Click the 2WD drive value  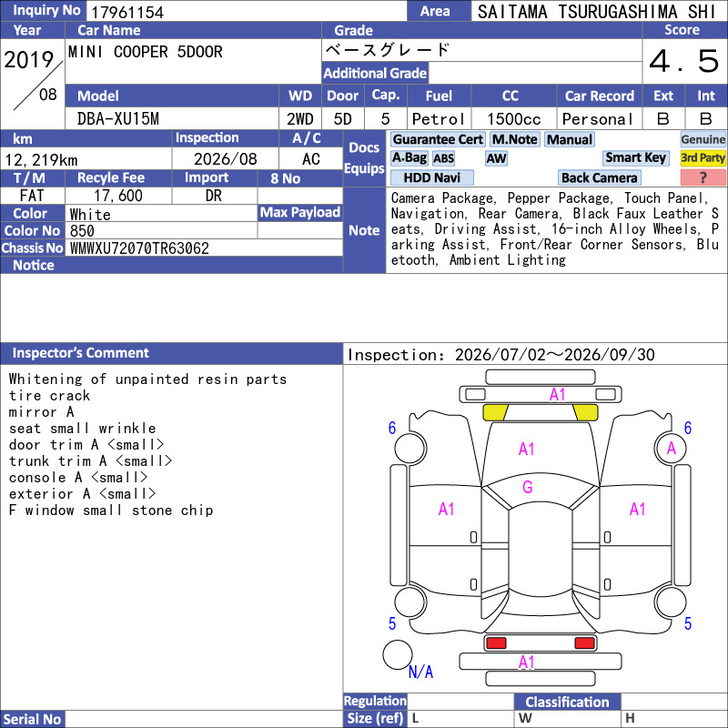[300, 119]
